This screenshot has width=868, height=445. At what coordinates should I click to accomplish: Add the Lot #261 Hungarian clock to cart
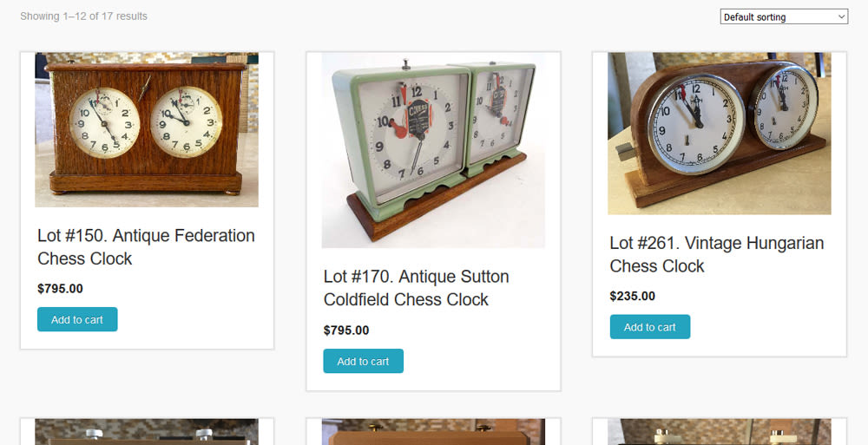click(x=650, y=326)
